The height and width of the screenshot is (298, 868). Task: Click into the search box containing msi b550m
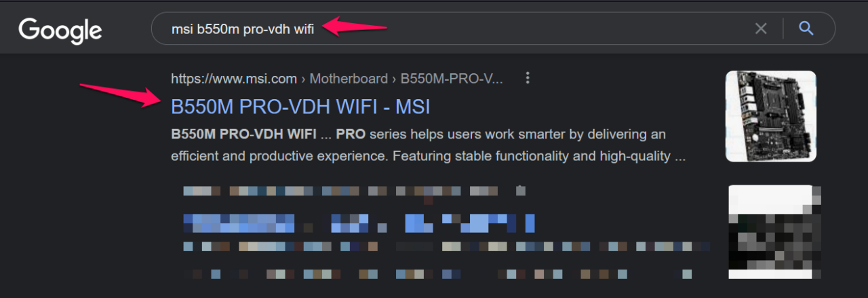pyautogui.click(x=448, y=29)
